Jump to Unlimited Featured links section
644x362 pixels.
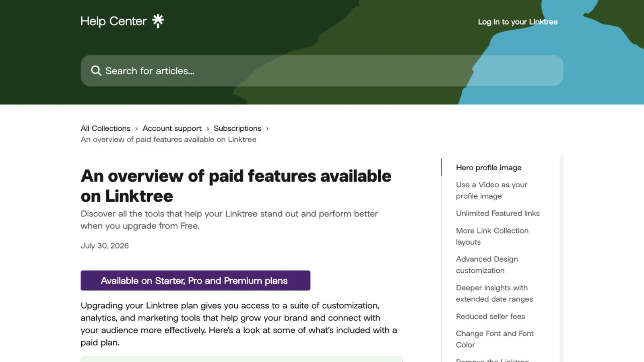point(497,213)
